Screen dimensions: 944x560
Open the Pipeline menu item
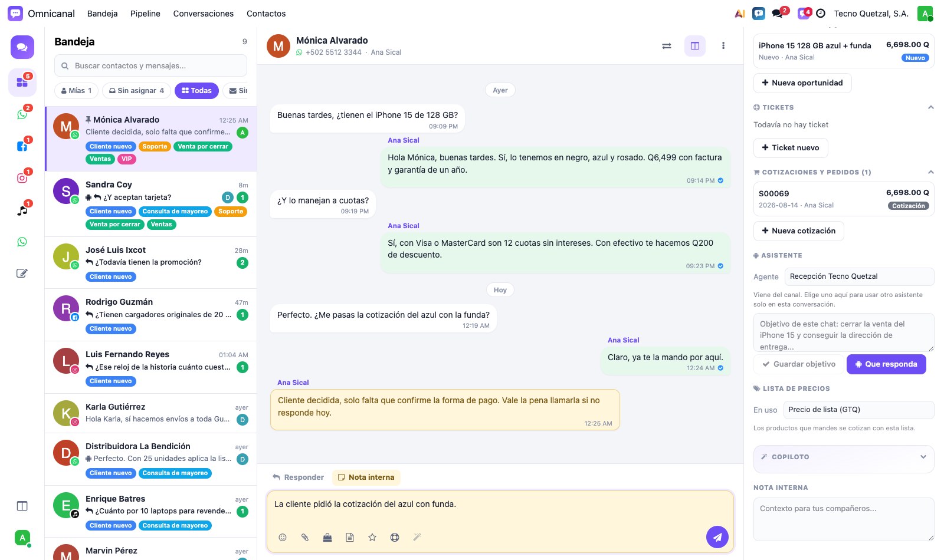(x=145, y=14)
